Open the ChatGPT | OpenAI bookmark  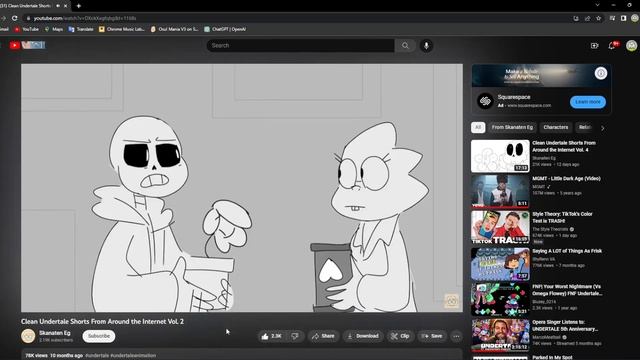click(225, 29)
